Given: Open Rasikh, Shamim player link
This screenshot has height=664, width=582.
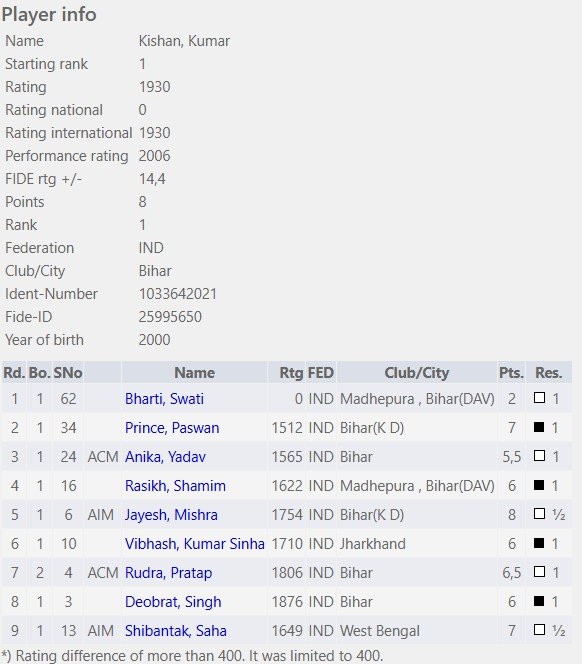Looking at the screenshot, I should (175, 486).
